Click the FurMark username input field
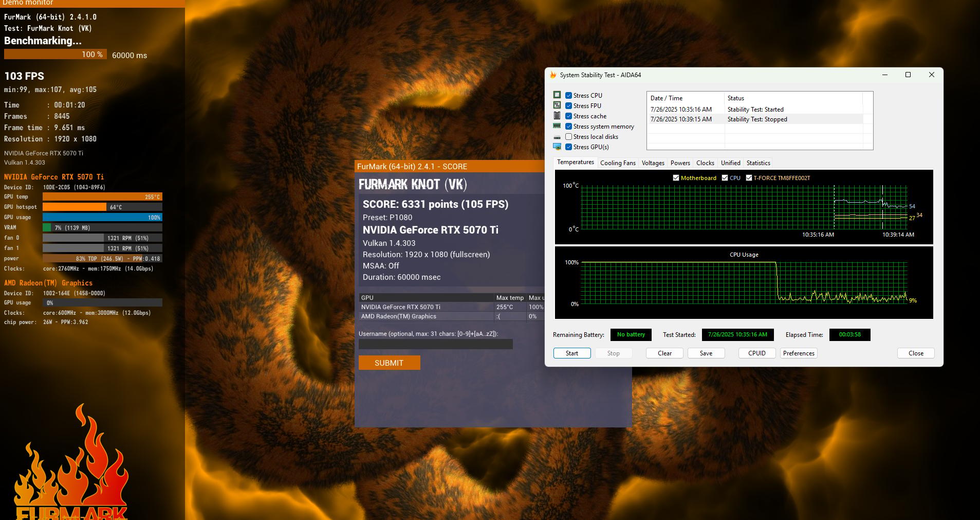The image size is (980, 520). click(435, 344)
